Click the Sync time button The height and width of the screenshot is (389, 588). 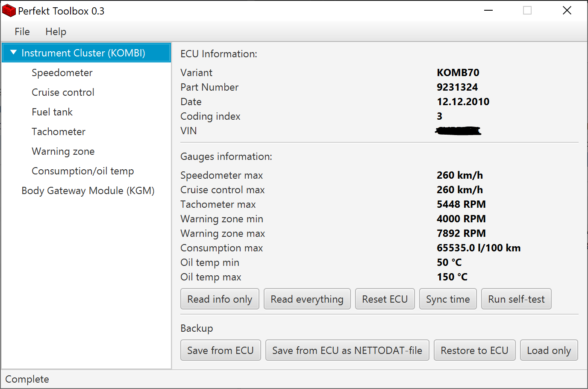coord(448,299)
